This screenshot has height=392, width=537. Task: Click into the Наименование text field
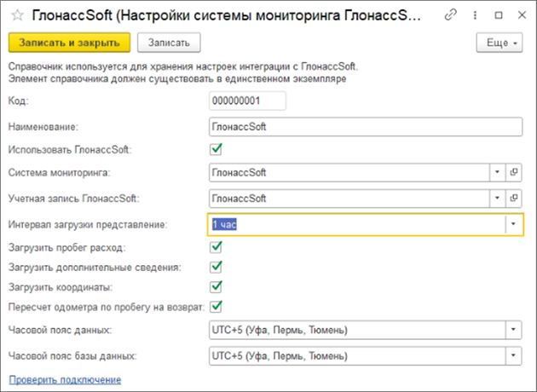click(x=366, y=127)
